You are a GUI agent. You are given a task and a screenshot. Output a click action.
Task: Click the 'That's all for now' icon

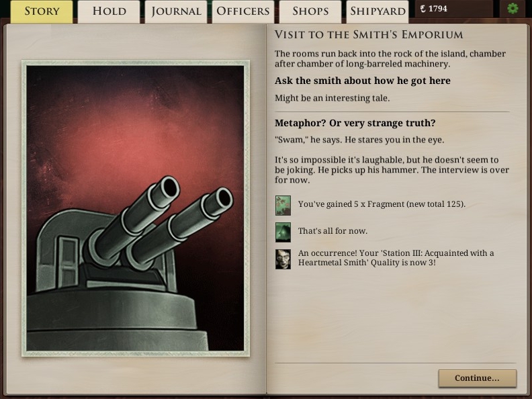click(x=283, y=232)
